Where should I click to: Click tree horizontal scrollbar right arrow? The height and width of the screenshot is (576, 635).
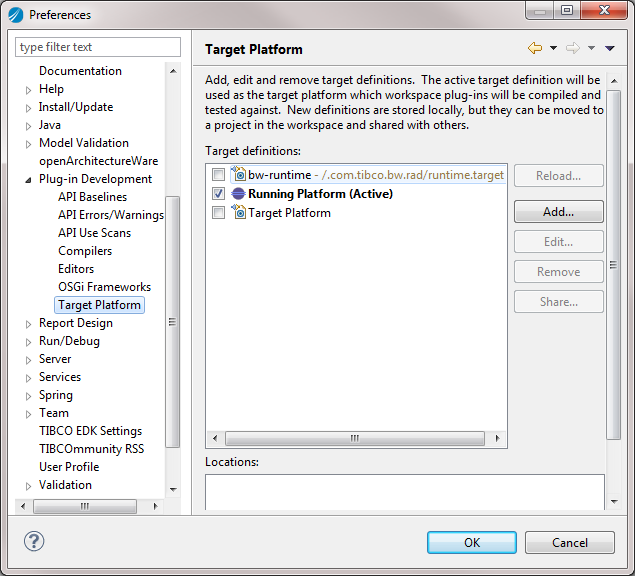[156, 506]
